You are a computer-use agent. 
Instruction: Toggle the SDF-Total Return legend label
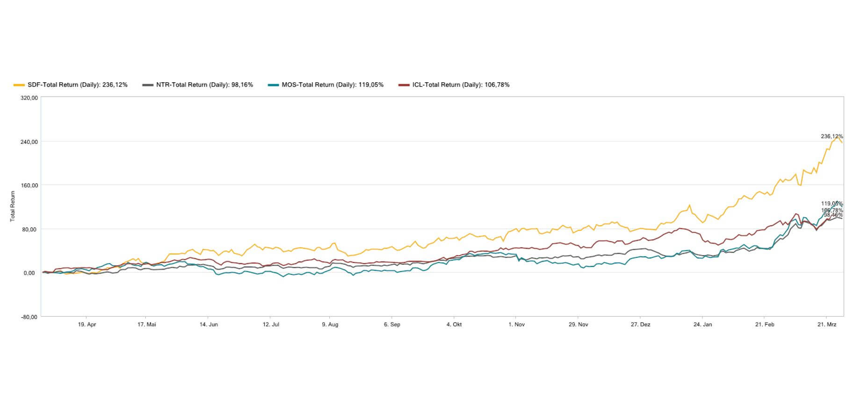tap(77, 85)
